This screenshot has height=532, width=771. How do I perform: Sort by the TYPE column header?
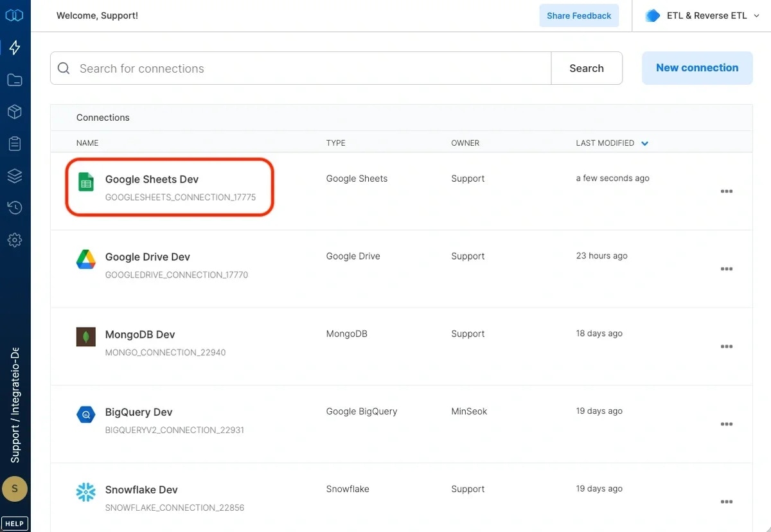pyautogui.click(x=335, y=143)
